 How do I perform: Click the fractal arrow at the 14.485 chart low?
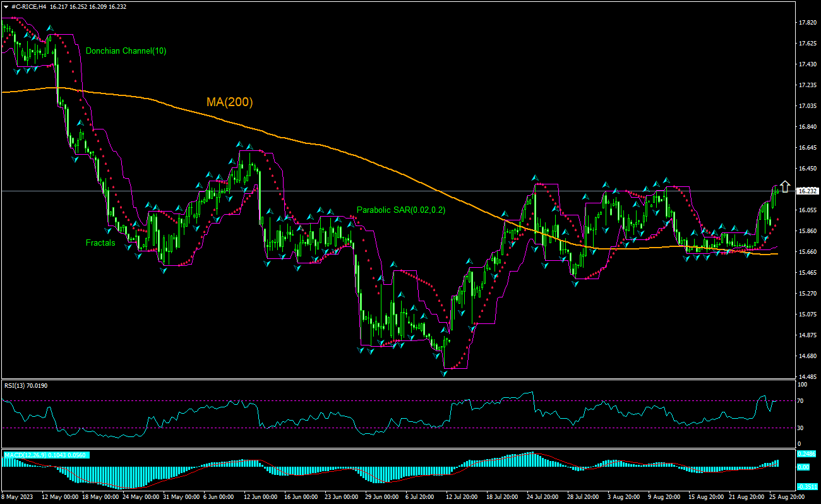click(x=443, y=373)
